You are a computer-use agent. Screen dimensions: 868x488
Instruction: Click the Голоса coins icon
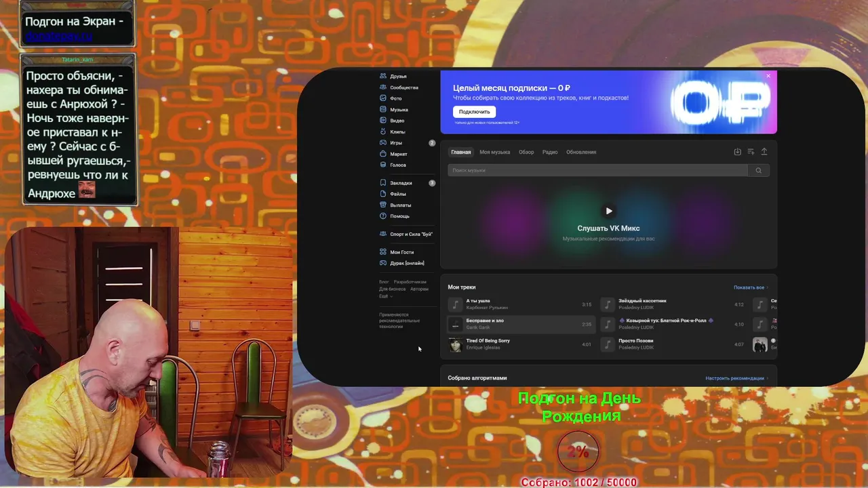coord(383,165)
